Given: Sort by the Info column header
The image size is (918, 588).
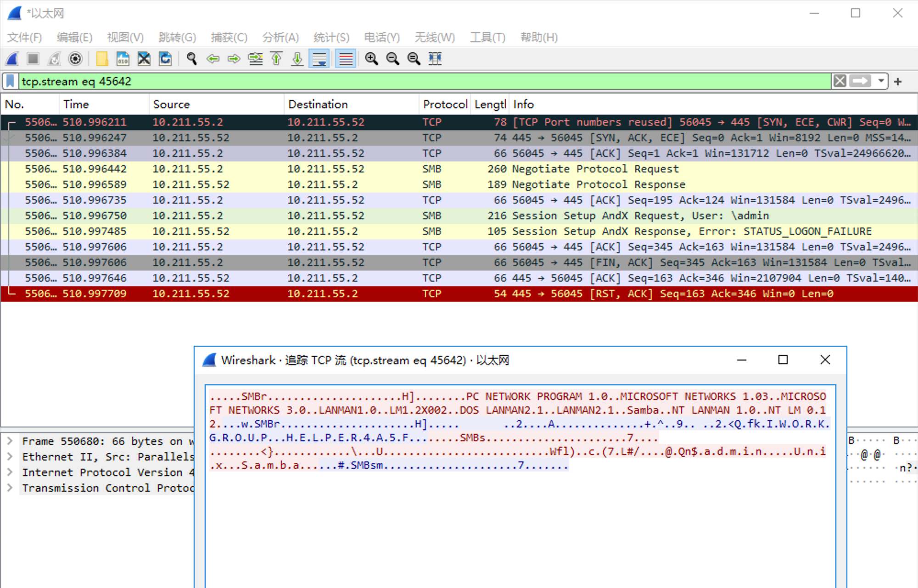Looking at the screenshot, I should [x=713, y=104].
